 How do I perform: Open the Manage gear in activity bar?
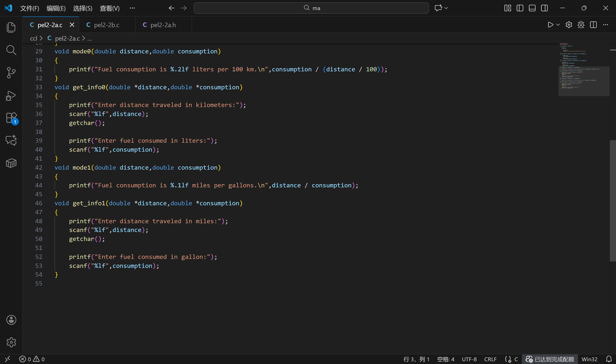click(11, 342)
